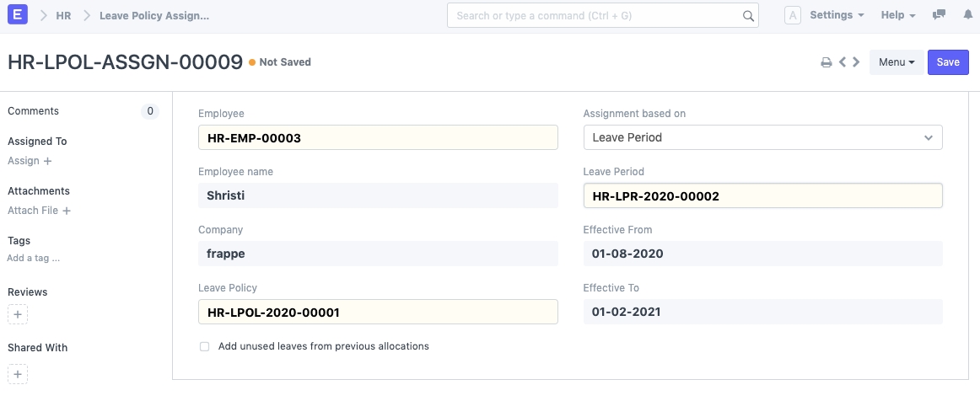Open the notifications bell
Screen dimensions: 980x401
966,15
